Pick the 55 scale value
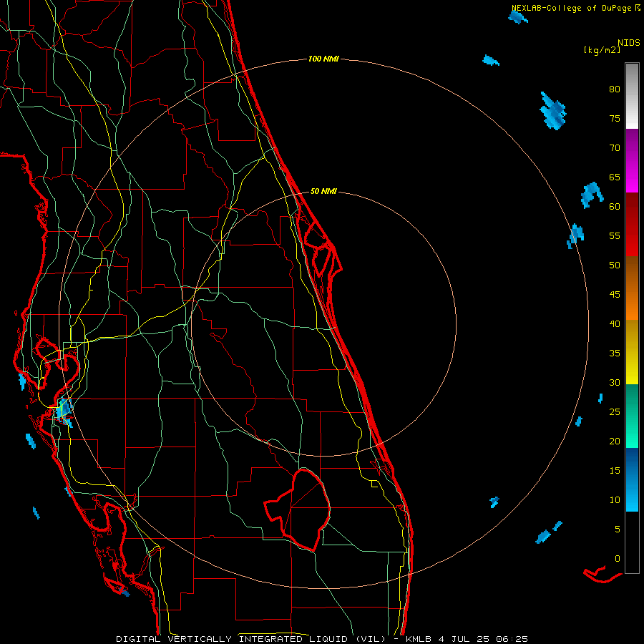 point(615,236)
